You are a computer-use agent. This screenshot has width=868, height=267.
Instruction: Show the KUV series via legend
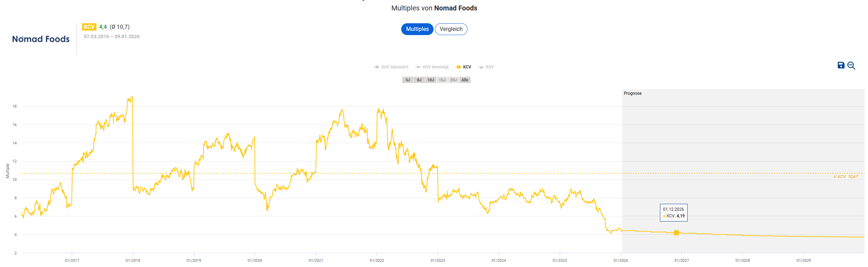click(486, 67)
